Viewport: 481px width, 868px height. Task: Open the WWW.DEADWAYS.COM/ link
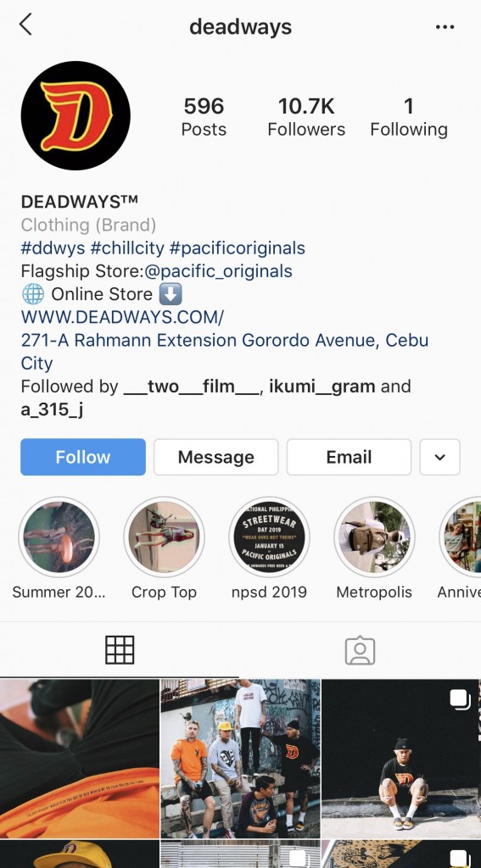(x=122, y=317)
